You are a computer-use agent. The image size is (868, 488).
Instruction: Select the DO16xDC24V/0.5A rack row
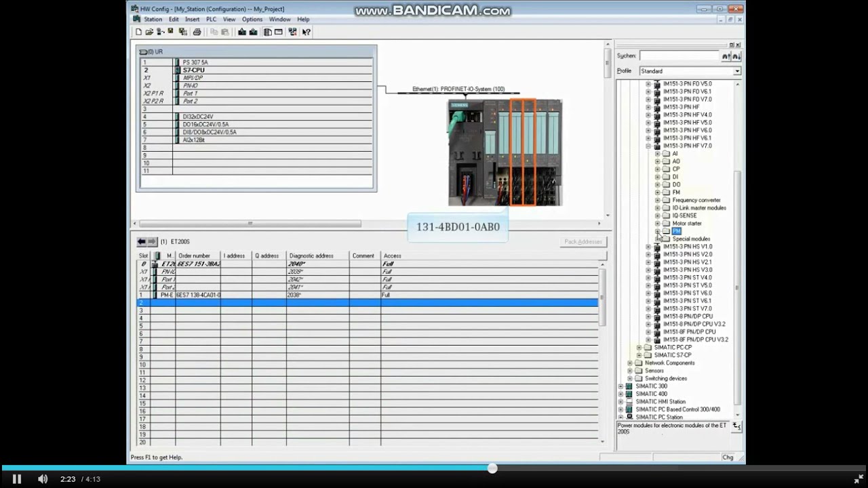point(256,125)
